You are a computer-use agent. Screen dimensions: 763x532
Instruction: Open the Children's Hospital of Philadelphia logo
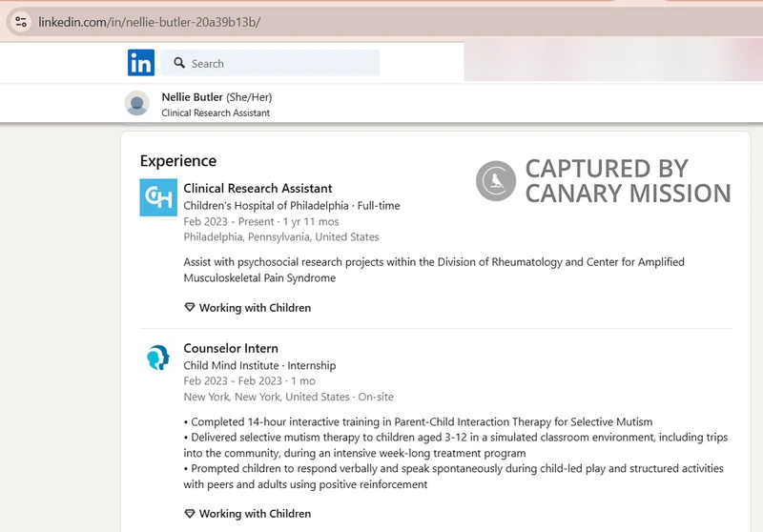coord(158,197)
